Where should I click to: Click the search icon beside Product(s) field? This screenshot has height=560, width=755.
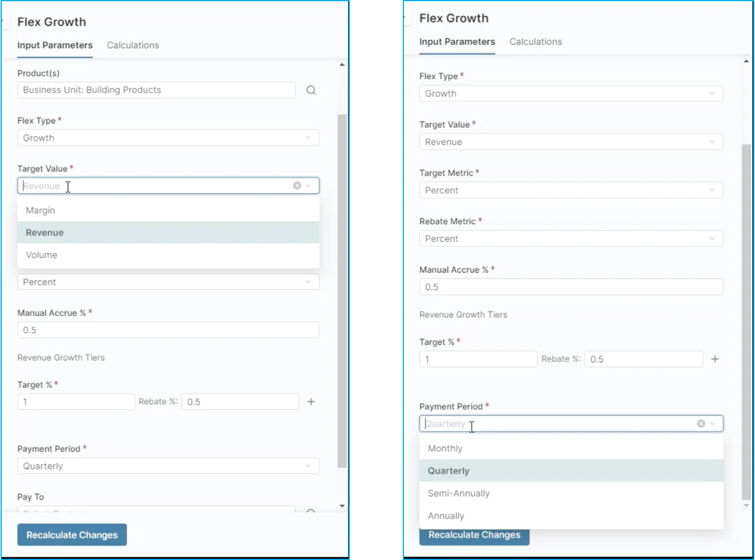point(311,90)
